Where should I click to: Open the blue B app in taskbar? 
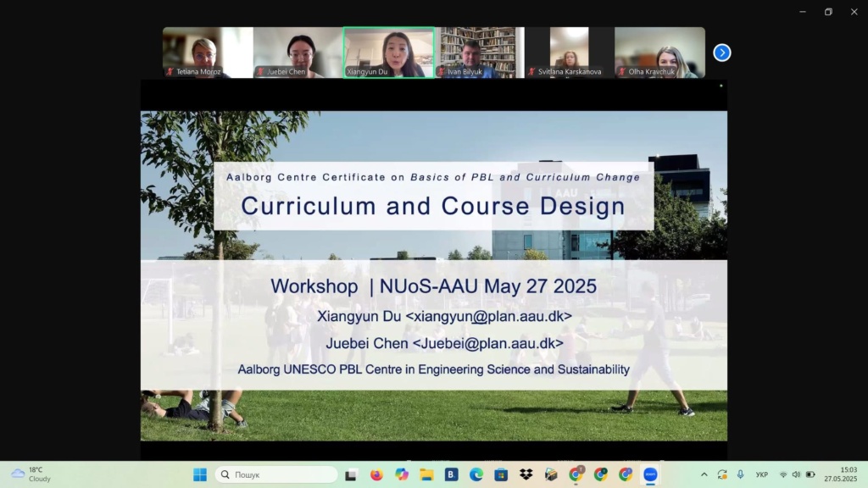click(x=451, y=474)
